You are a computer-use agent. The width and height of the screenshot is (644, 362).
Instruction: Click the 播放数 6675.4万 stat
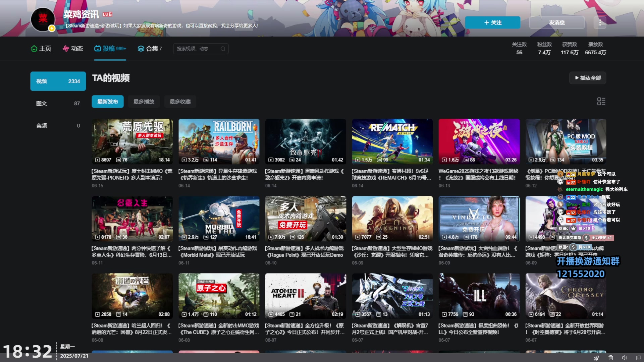tap(595, 48)
